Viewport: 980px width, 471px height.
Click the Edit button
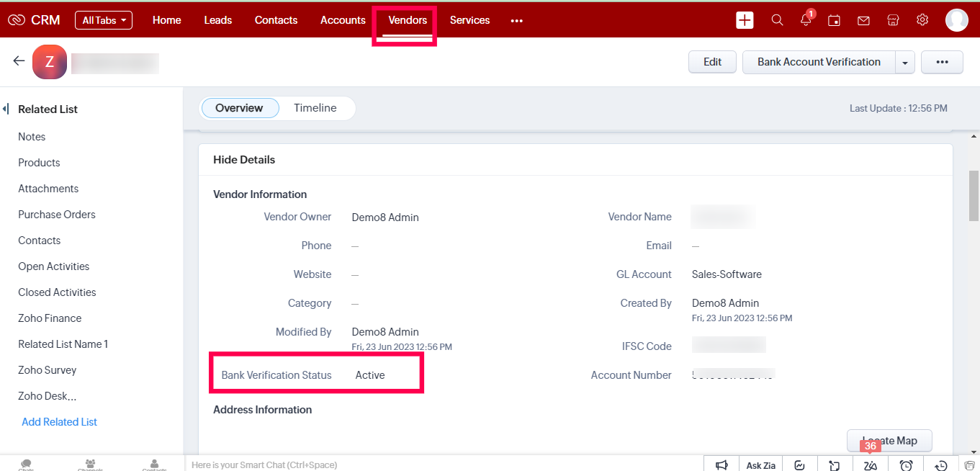pos(712,62)
